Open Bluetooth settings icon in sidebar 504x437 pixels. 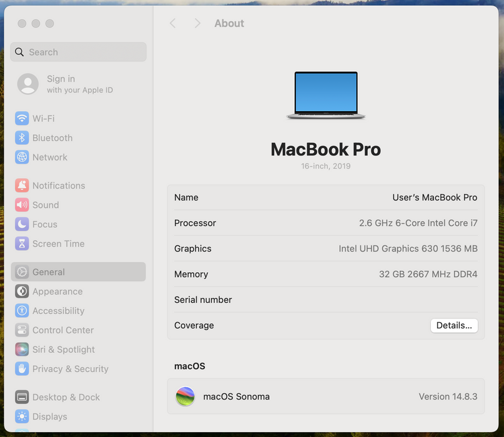click(22, 138)
